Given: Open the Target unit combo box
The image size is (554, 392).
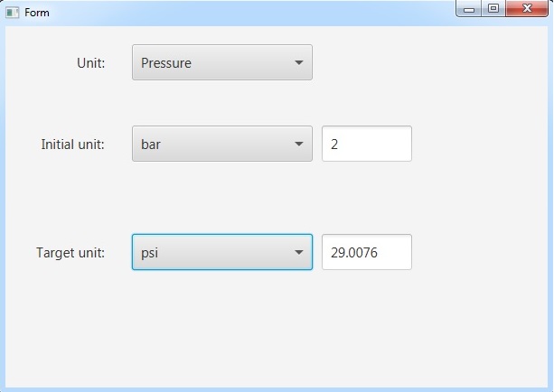Looking at the screenshot, I should tap(221, 253).
